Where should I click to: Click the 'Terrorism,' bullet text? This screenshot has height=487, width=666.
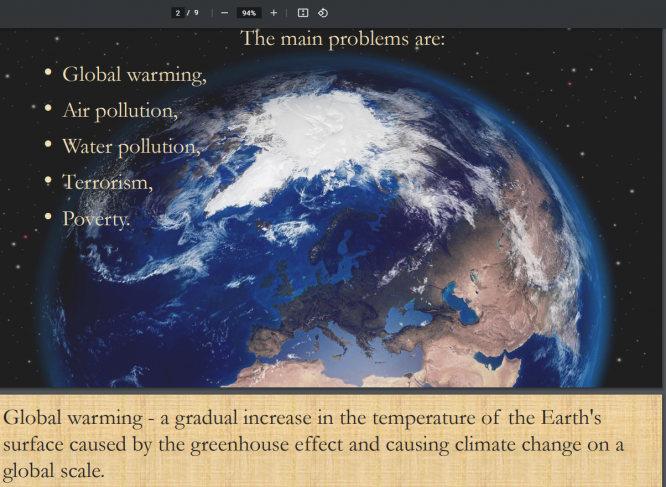(x=107, y=183)
